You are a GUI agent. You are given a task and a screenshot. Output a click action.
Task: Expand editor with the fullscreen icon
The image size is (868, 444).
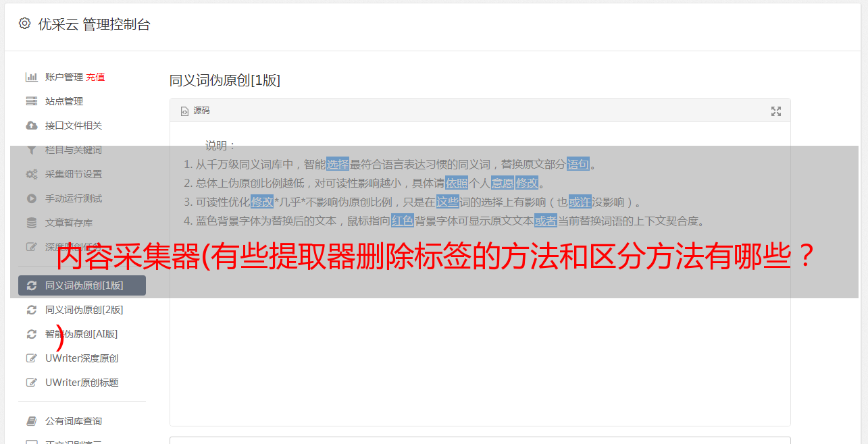tap(776, 111)
